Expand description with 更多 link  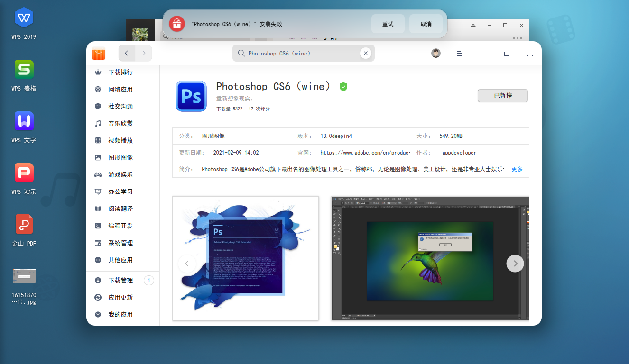pyautogui.click(x=517, y=169)
